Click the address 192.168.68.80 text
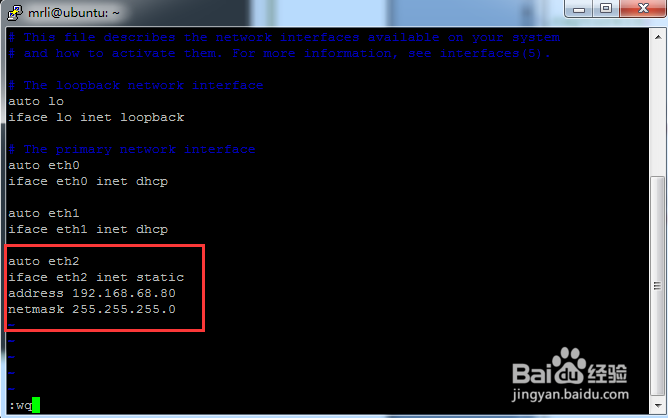Viewport: 668px width, 418px height. click(x=92, y=293)
